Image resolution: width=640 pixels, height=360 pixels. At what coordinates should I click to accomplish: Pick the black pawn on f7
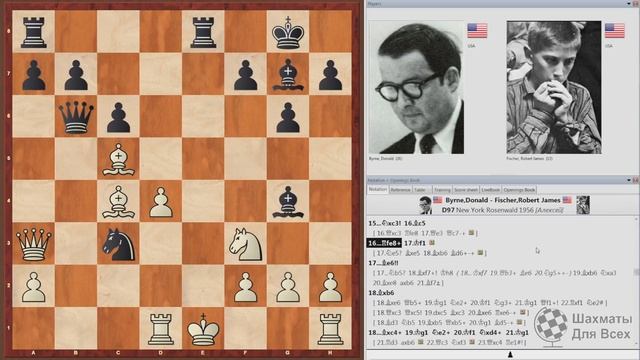[245, 75]
